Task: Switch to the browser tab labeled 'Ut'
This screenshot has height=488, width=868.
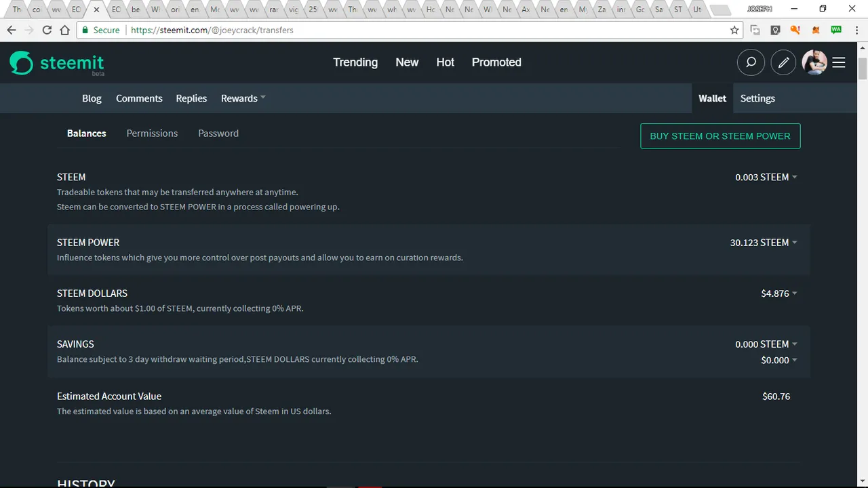Action: pos(697,9)
